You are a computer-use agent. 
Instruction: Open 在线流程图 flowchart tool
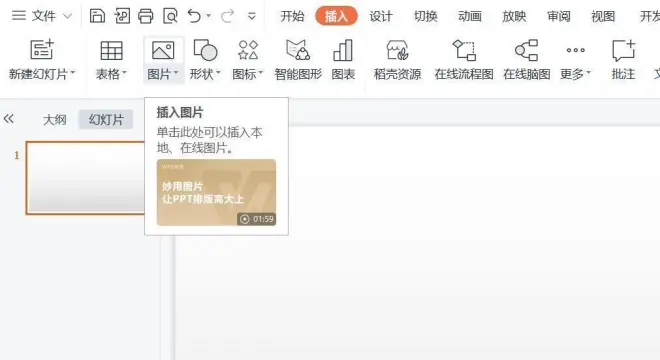[464, 59]
